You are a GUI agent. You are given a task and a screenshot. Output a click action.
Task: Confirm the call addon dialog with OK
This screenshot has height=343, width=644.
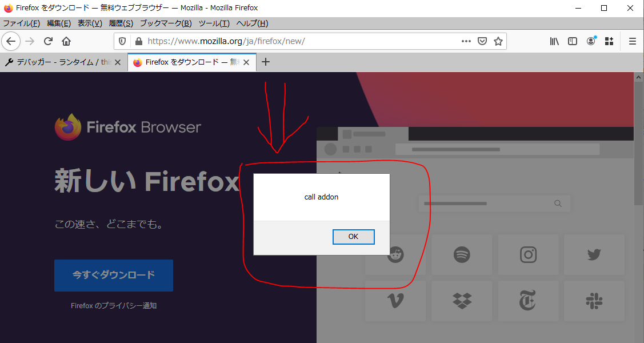pos(353,237)
